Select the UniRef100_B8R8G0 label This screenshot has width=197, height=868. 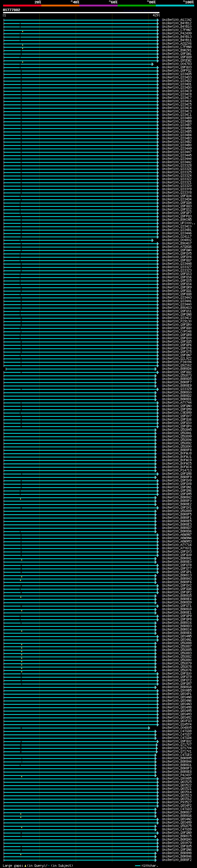click(177, 393)
